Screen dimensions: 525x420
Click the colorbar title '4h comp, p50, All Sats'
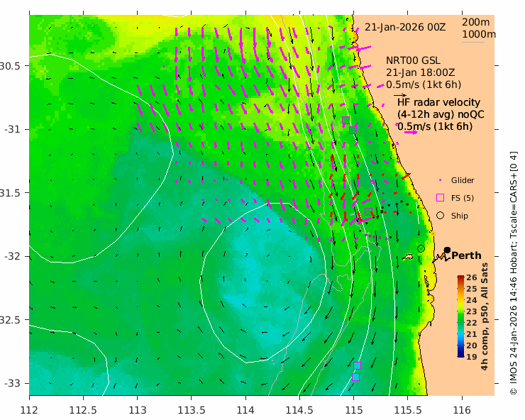(485, 316)
